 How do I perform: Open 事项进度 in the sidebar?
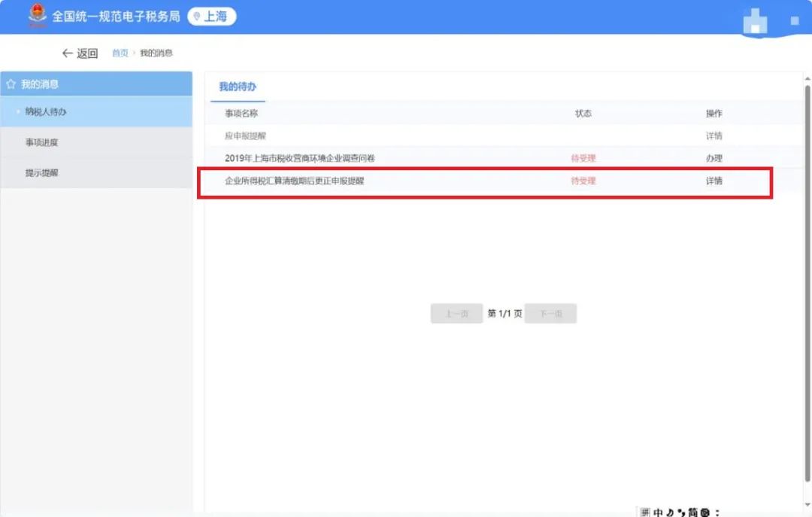pyautogui.click(x=41, y=142)
